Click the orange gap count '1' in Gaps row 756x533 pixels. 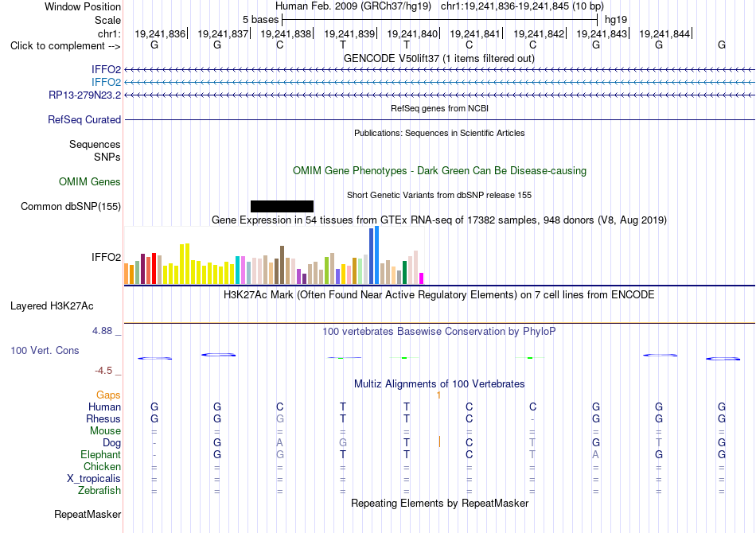click(x=438, y=395)
